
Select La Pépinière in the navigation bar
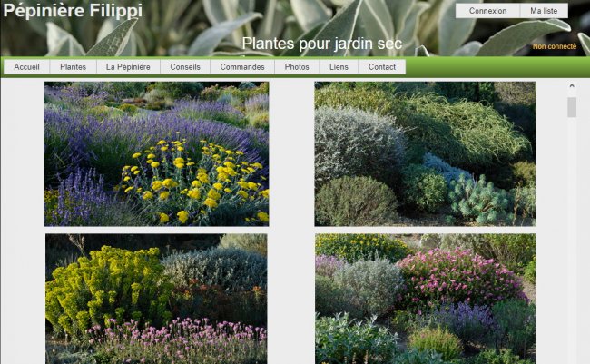(x=128, y=67)
